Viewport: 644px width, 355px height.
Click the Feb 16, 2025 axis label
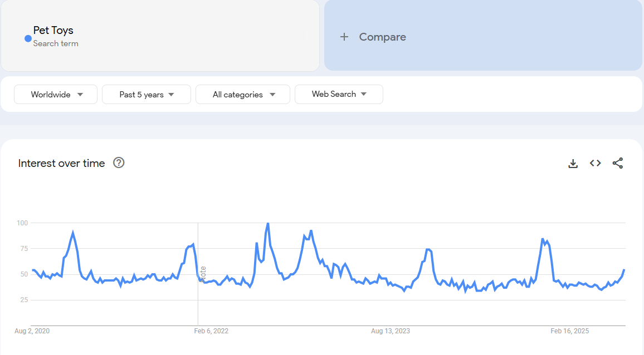coord(569,331)
